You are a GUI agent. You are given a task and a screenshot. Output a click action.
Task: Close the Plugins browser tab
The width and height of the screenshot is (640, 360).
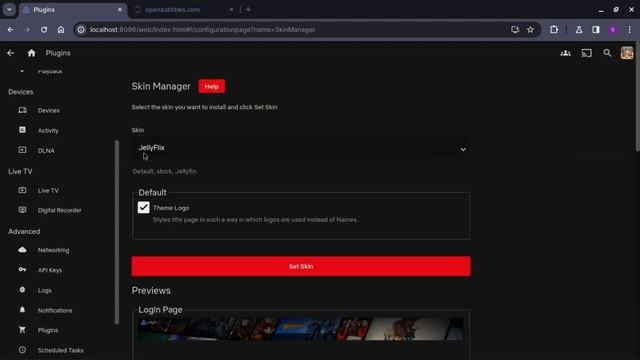coord(120,9)
